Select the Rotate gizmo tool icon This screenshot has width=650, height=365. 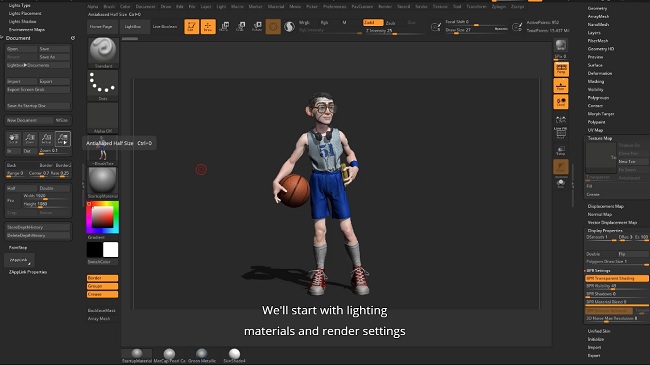click(257, 27)
